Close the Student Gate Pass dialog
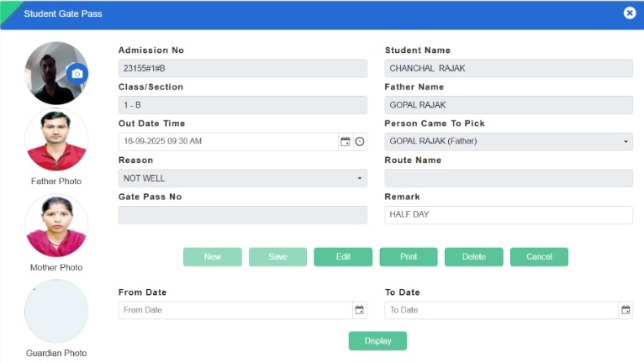644x363 pixels. point(629,13)
